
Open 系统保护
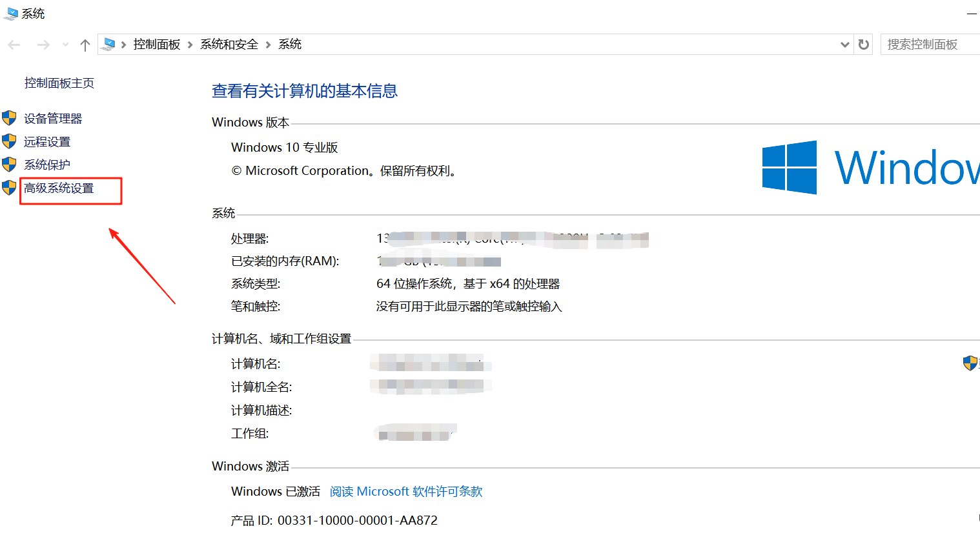pos(47,165)
